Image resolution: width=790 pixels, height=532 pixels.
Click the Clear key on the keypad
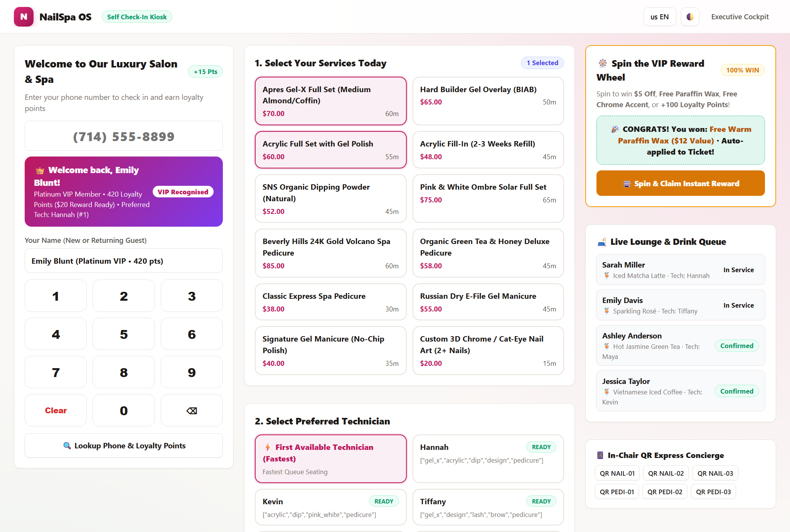(56, 411)
